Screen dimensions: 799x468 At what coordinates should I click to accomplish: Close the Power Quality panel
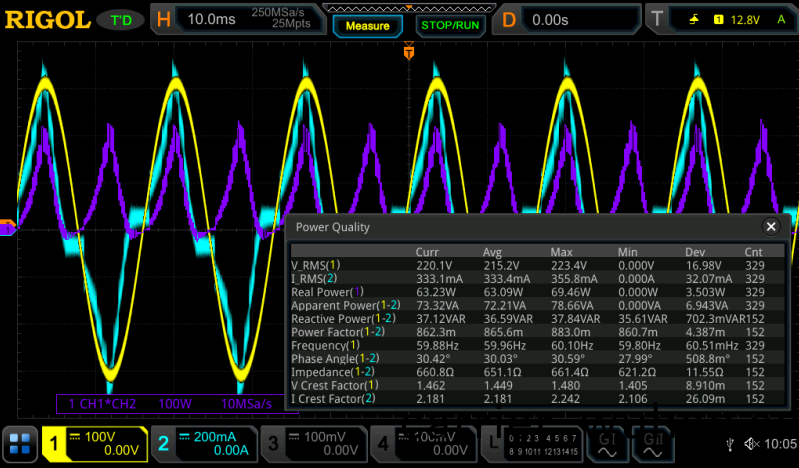771,227
